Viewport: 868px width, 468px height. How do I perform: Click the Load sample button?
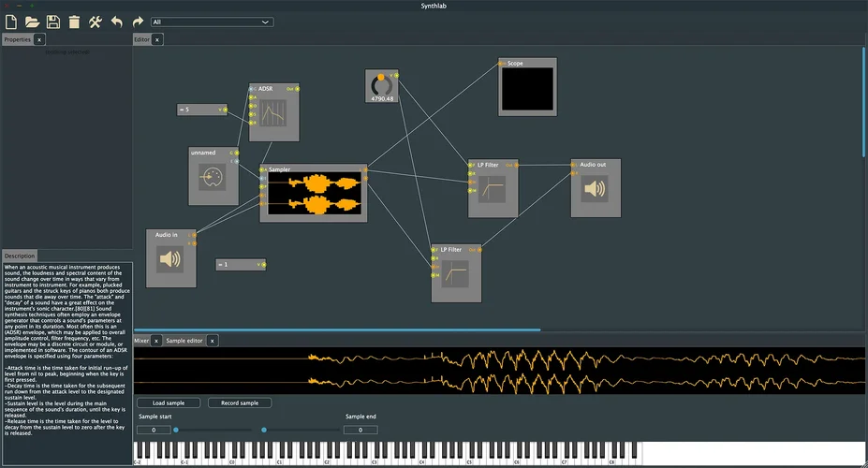click(x=169, y=402)
